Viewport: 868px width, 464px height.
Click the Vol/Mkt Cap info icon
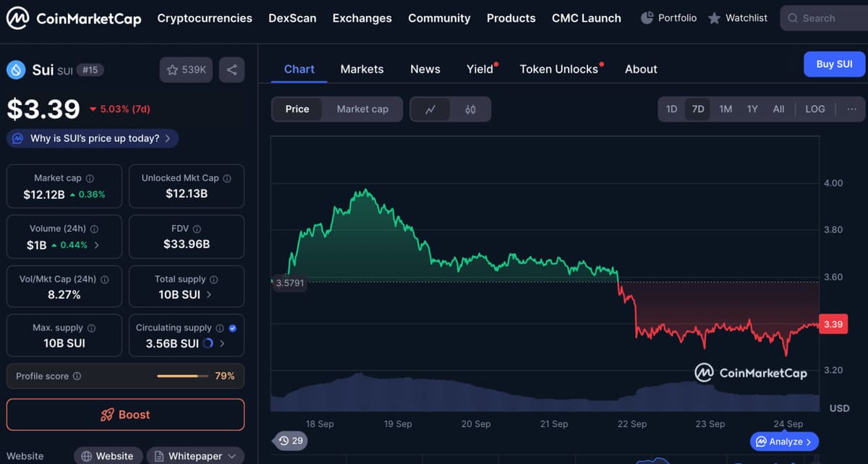click(104, 279)
